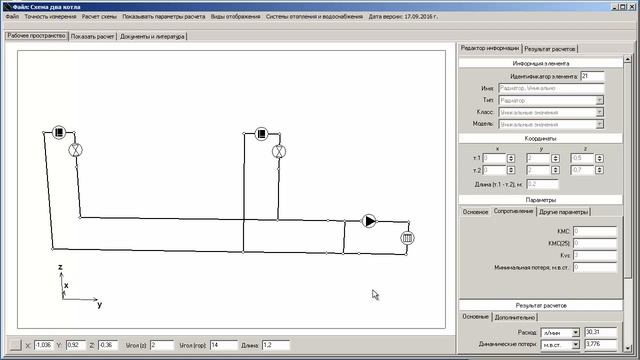Select the Редактор информации tab
640x360 pixels.
click(490, 48)
